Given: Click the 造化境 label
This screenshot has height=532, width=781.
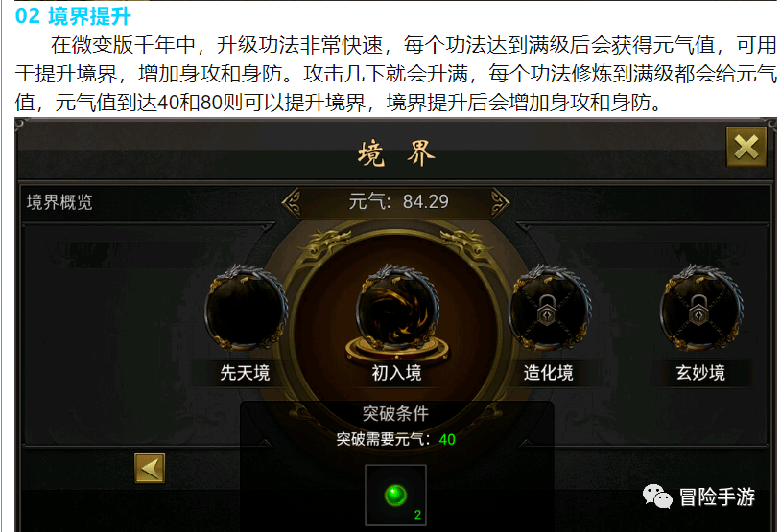Looking at the screenshot, I should (549, 373).
